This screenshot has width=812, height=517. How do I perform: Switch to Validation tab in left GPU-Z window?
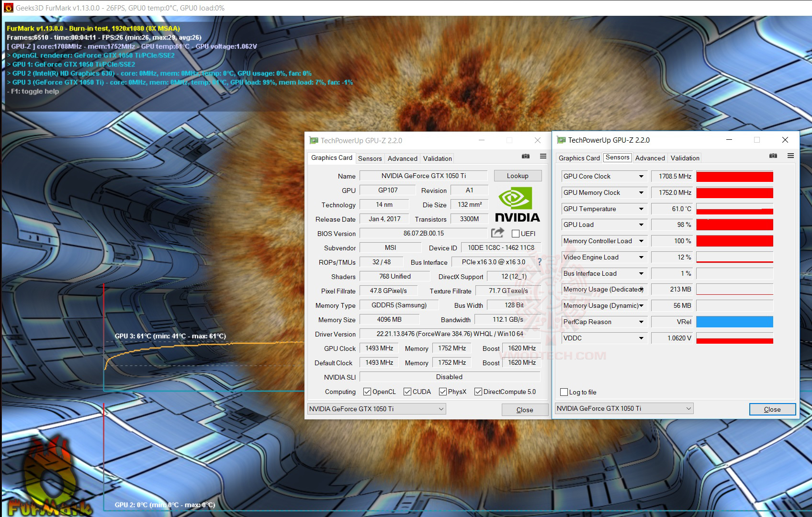(438, 158)
